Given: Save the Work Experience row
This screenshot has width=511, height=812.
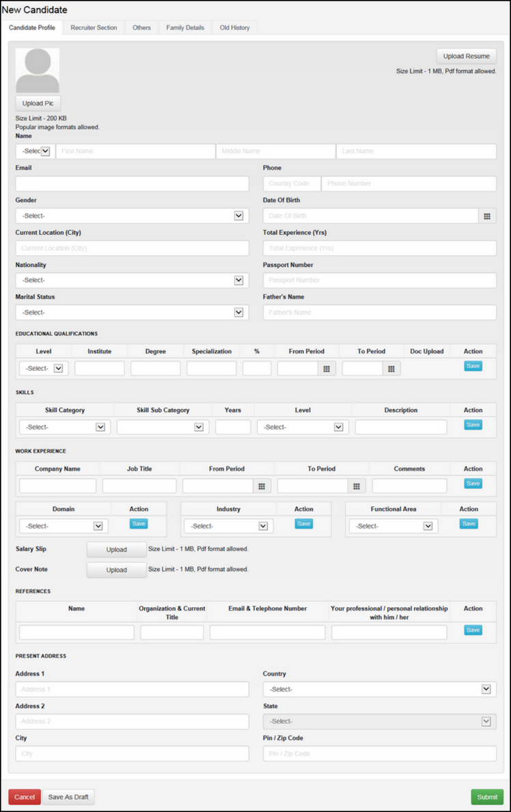Looking at the screenshot, I should point(473,484).
